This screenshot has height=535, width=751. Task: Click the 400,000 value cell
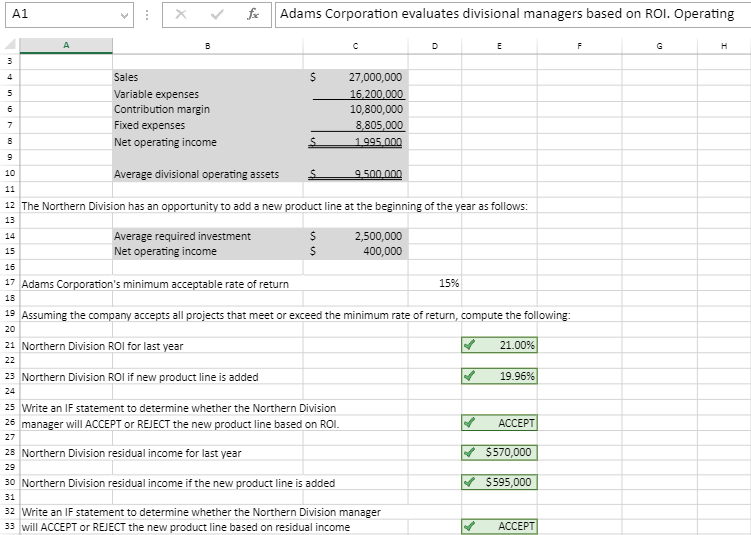(x=355, y=251)
